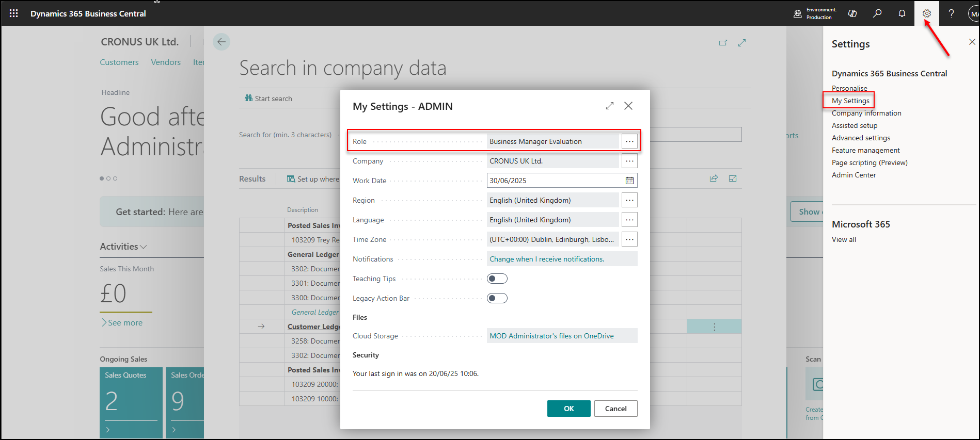
Task: Click the Start search binoculars action
Action: [268, 99]
